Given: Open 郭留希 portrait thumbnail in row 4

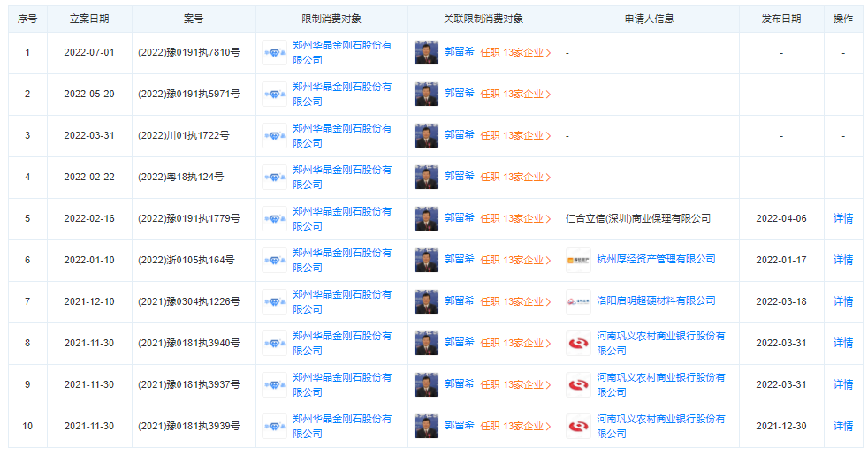Looking at the screenshot, I should coord(426,177).
